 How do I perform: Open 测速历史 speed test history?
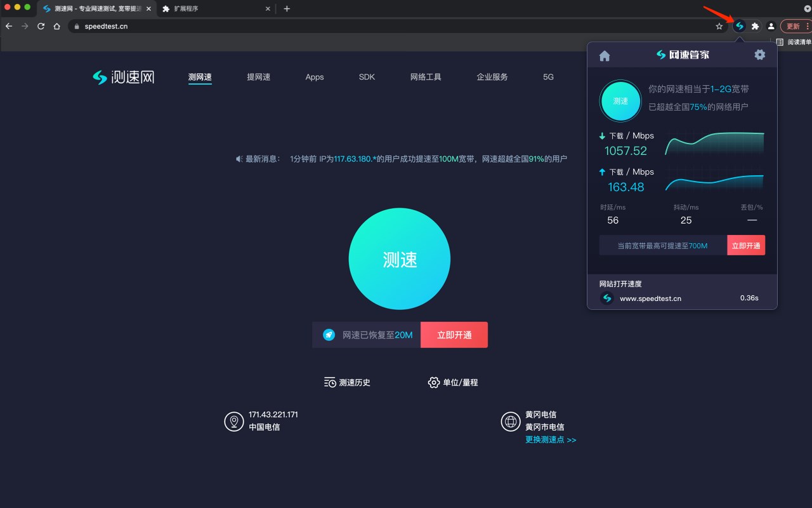click(x=347, y=382)
